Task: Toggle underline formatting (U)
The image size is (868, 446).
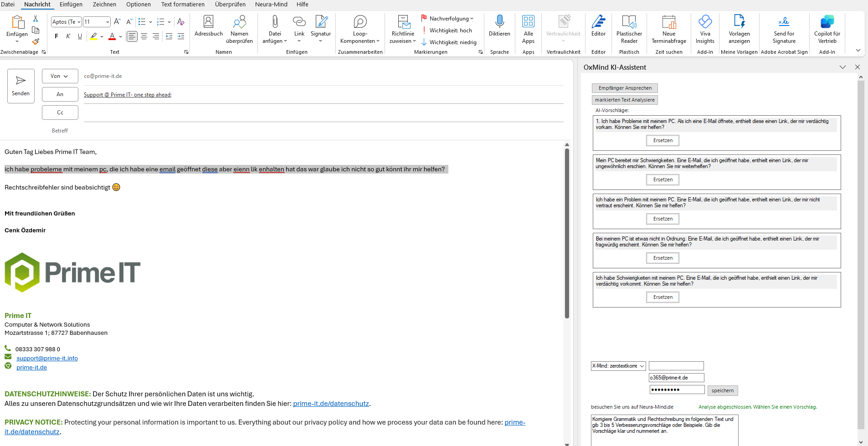Action: 80,36
